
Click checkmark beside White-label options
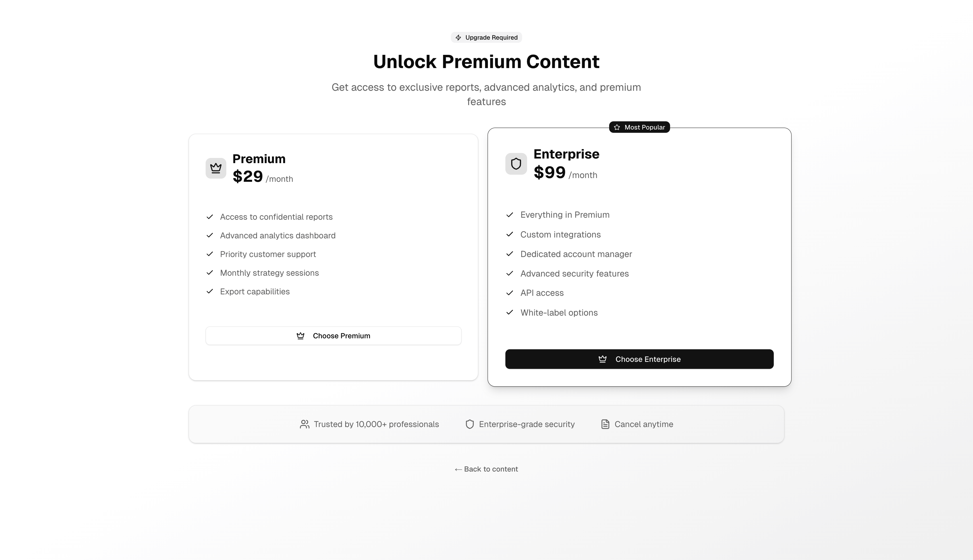(509, 312)
